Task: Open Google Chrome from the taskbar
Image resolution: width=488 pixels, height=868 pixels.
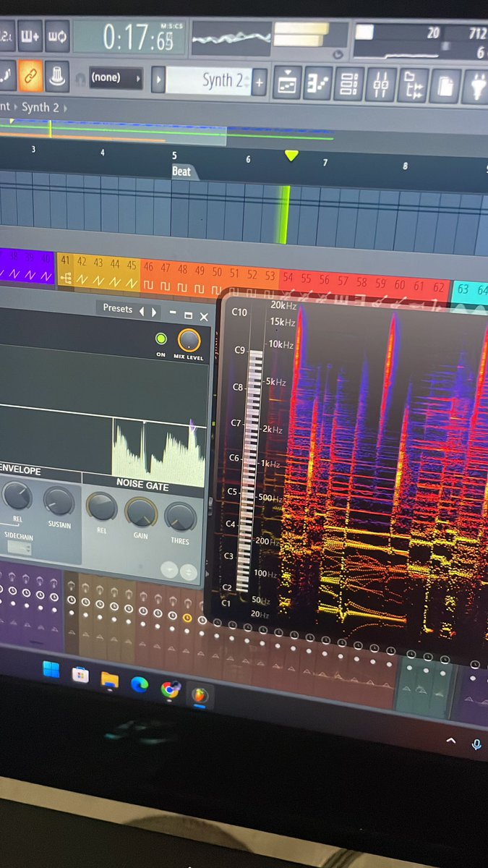Action: (x=170, y=689)
